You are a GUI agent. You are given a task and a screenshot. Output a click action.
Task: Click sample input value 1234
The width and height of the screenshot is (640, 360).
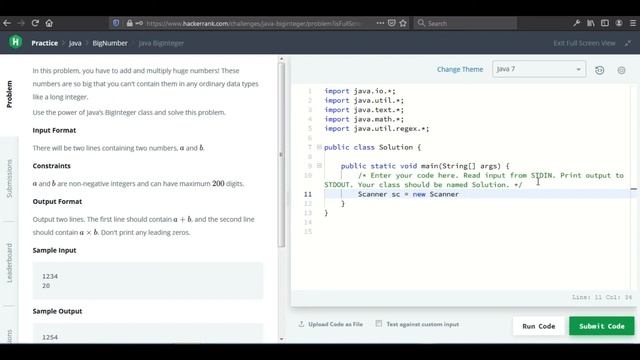(50, 276)
